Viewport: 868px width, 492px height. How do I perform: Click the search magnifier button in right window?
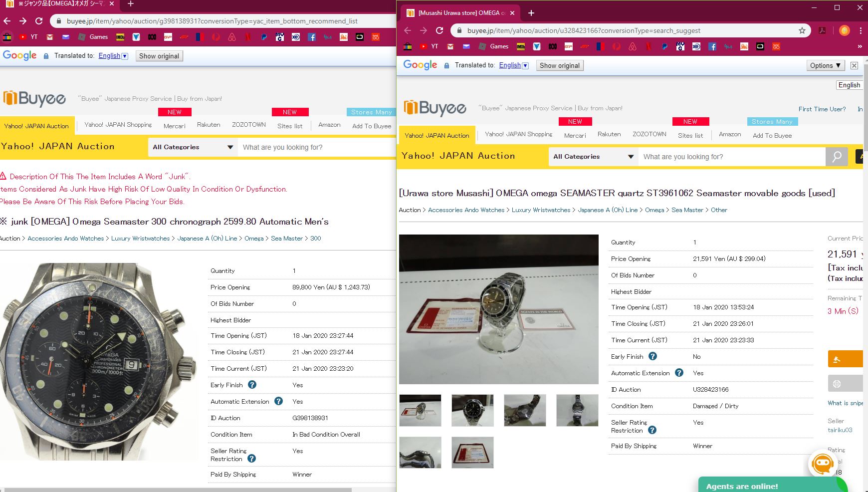coord(837,157)
